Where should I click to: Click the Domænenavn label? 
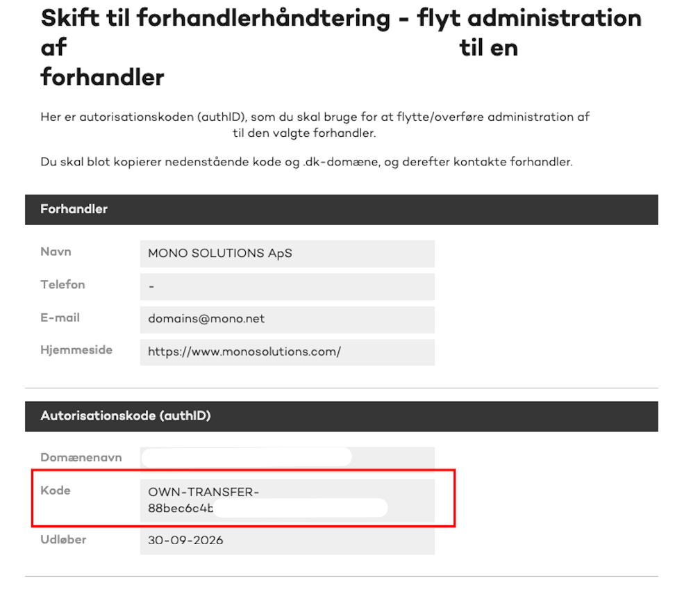click(x=81, y=457)
